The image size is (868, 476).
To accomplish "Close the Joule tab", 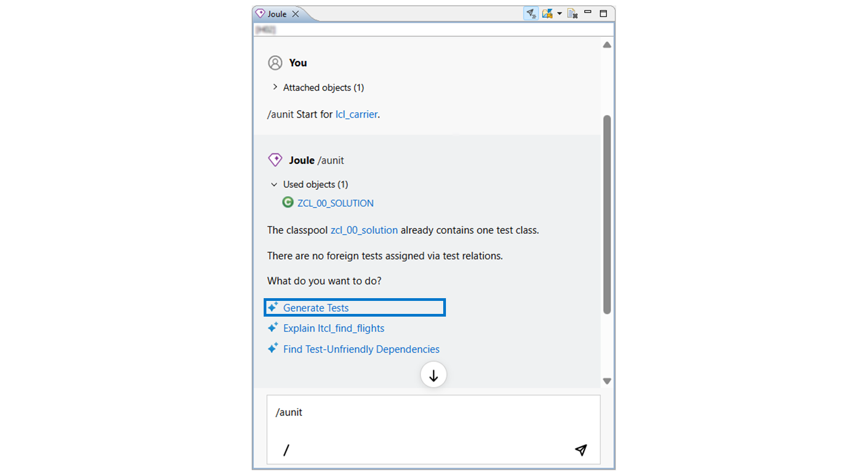I will coord(296,14).
